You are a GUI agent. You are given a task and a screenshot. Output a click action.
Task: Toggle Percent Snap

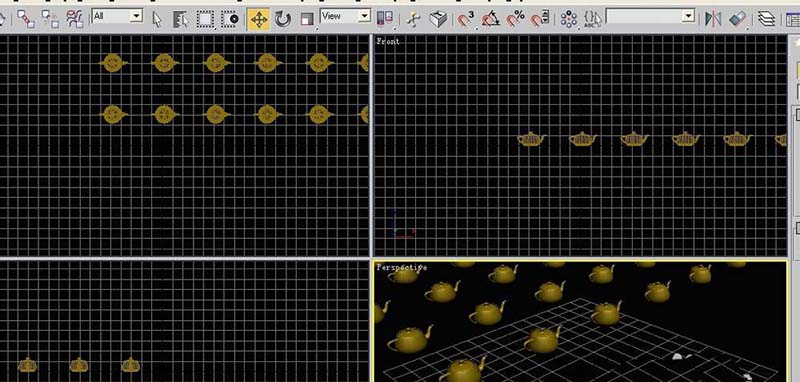(515, 19)
